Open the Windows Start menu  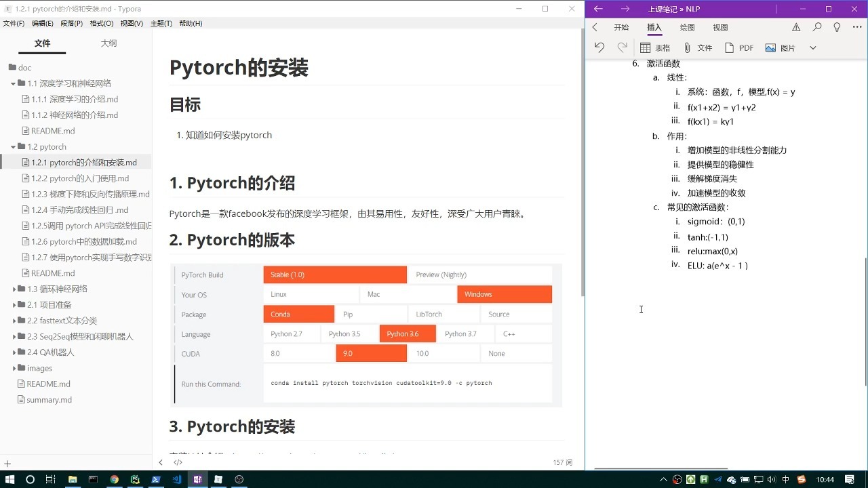pyautogui.click(x=9, y=479)
